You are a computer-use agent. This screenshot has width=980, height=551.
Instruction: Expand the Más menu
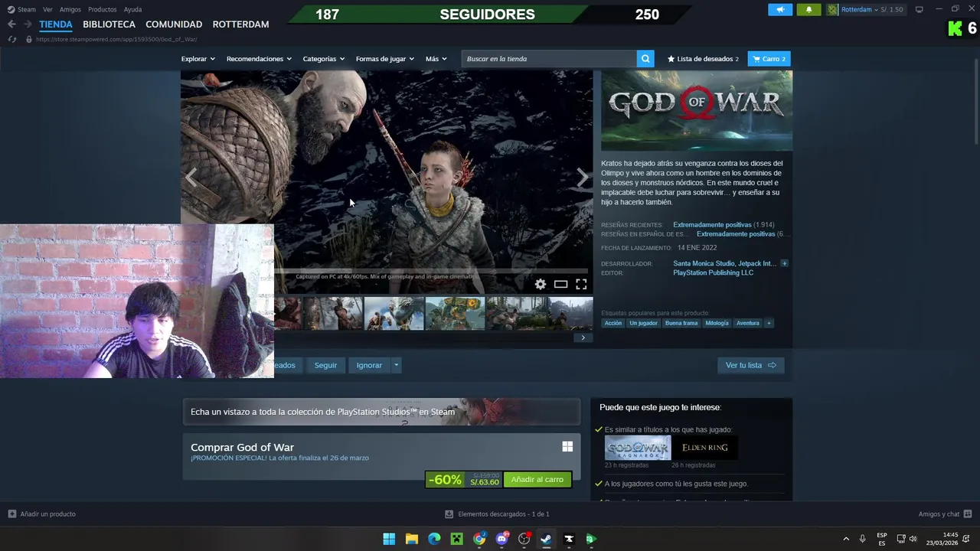pos(436,59)
